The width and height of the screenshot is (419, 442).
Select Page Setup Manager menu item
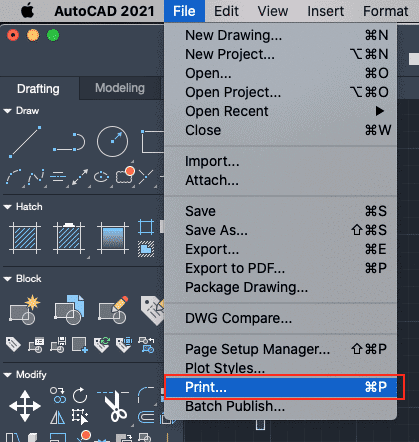tap(281, 349)
